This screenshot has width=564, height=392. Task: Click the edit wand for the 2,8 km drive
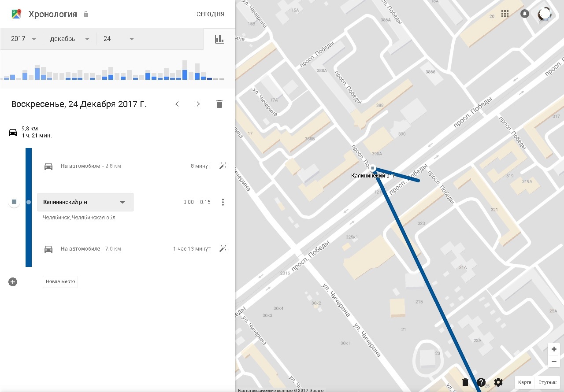[223, 166]
